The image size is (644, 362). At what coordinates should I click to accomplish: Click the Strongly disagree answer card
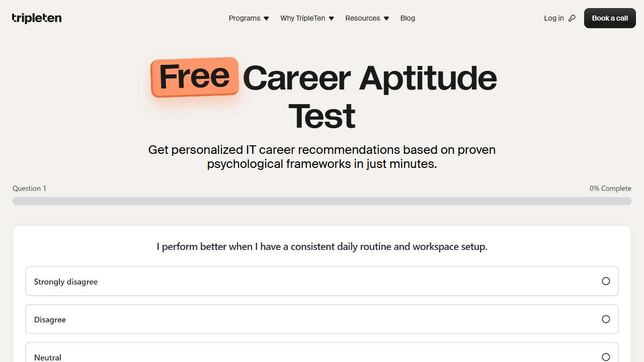[322, 281]
